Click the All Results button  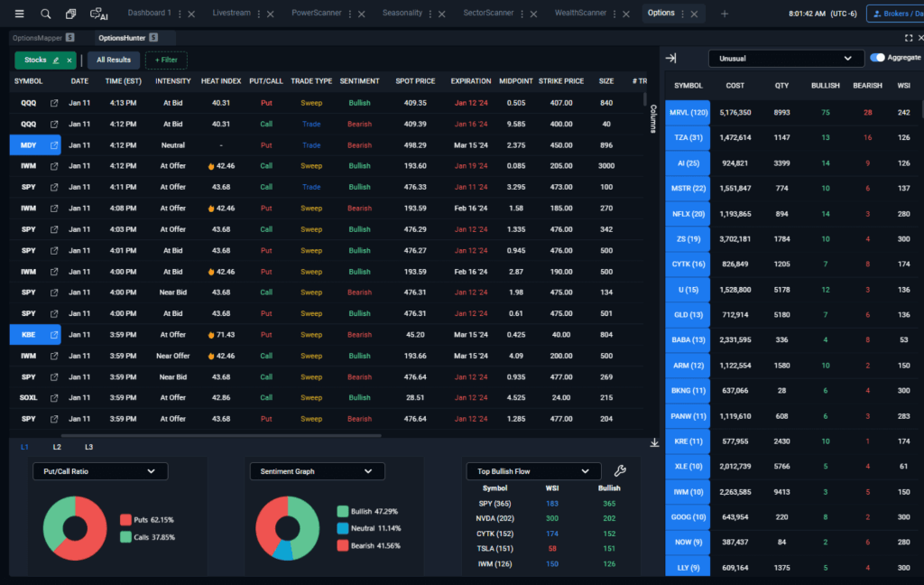[x=114, y=60]
